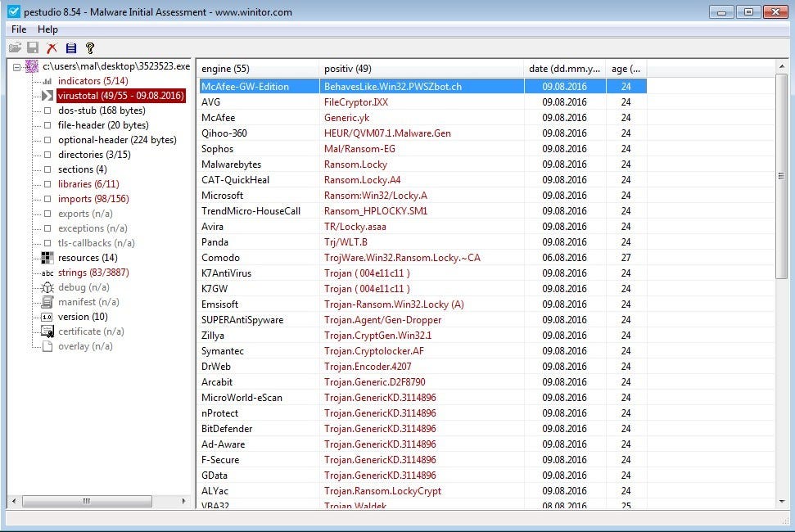The image size is (795, 532).
Task: Click the certificate icon in tree
Action: click(47, 331)
